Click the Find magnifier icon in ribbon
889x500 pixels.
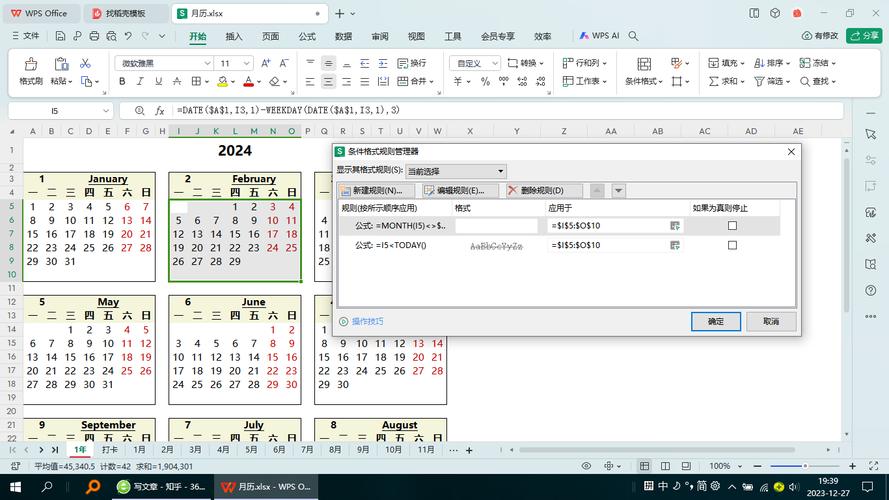pyautogui.click(x=805, y=82)
